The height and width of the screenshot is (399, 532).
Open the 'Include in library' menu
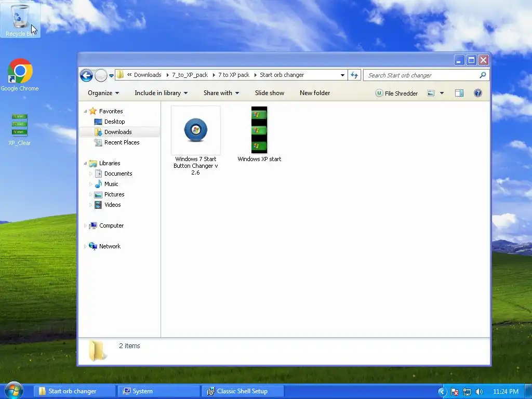(161, 93)
